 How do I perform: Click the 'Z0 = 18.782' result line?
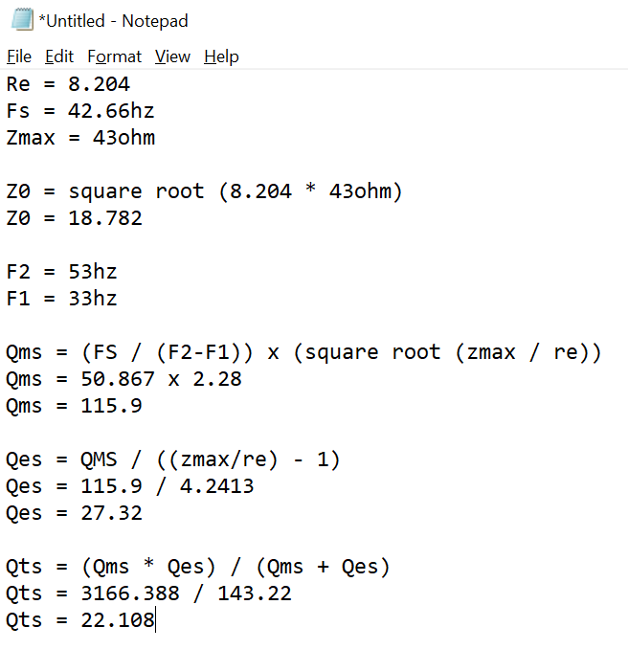click(x=74, y=218)
